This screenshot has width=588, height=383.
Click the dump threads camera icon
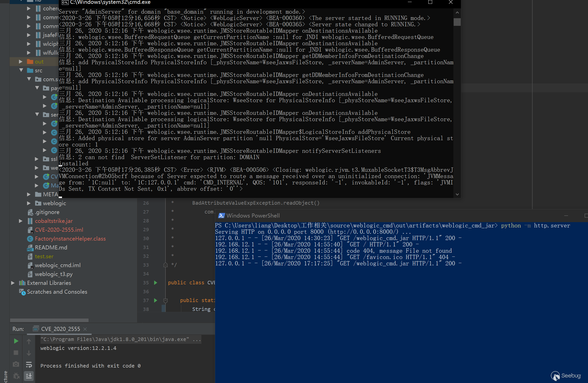16,364
